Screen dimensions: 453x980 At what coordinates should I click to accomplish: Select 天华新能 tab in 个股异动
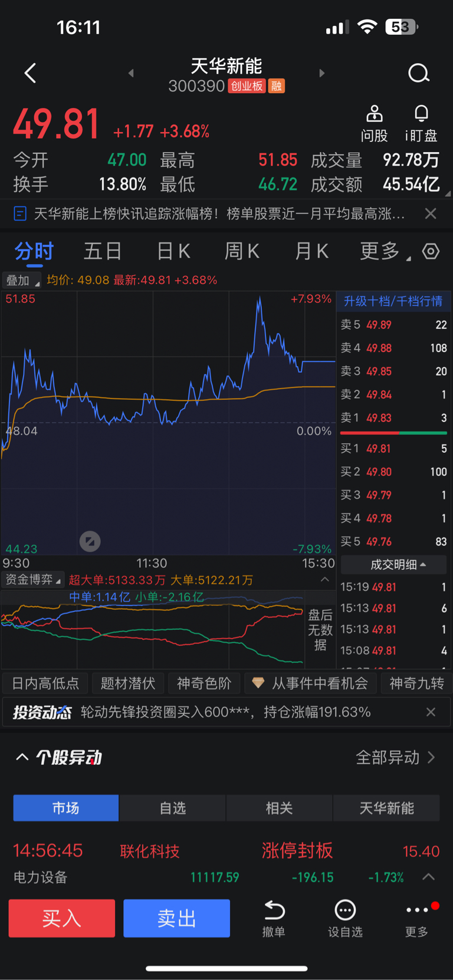[387, 808]
